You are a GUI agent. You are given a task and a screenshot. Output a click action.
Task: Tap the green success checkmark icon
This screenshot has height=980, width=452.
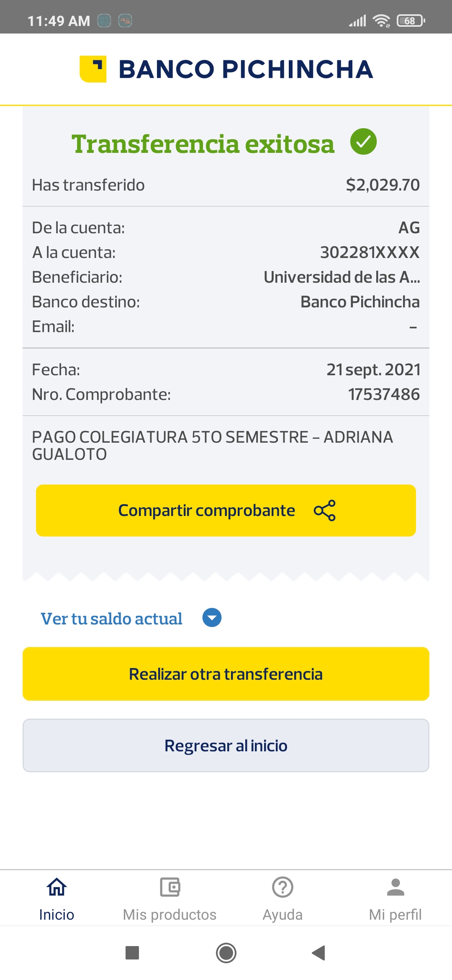tap(363, 142)
